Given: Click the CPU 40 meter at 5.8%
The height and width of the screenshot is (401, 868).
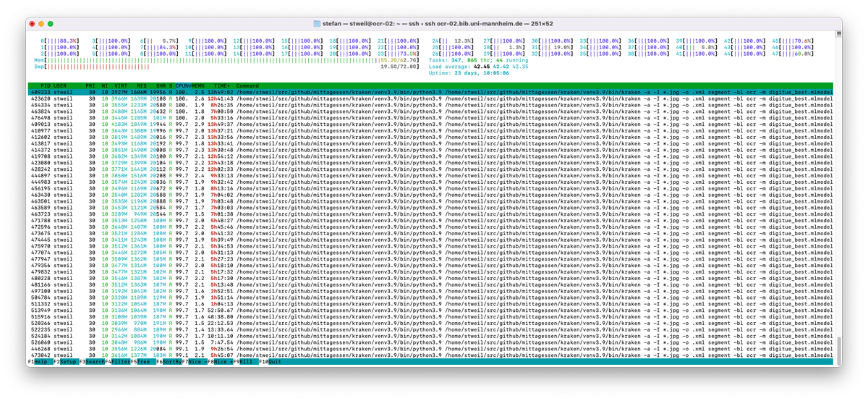Looking at the screenshot, I should click(697, 47).
